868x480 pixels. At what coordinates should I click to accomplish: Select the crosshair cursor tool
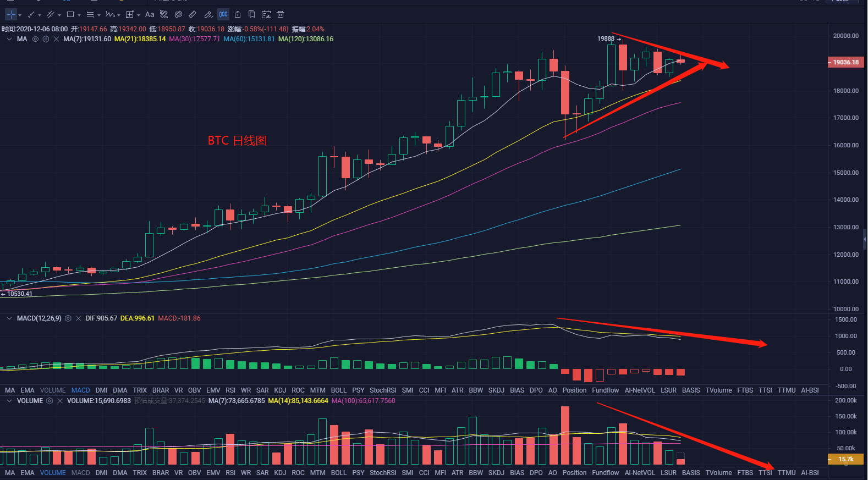point(10,14)
